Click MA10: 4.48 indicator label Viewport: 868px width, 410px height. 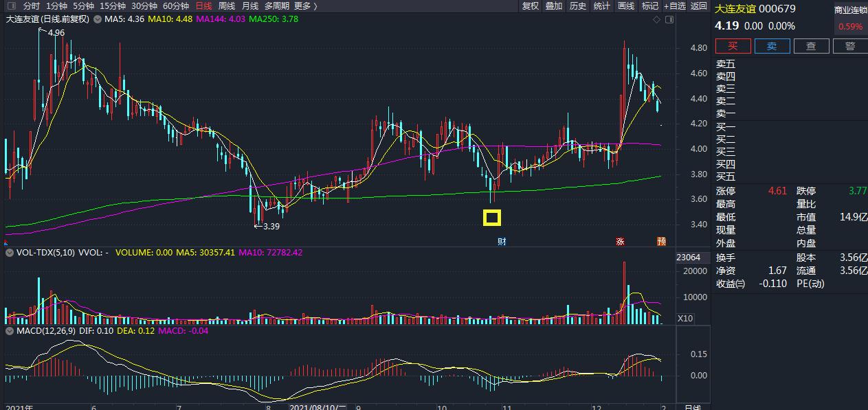coord(170,19)
